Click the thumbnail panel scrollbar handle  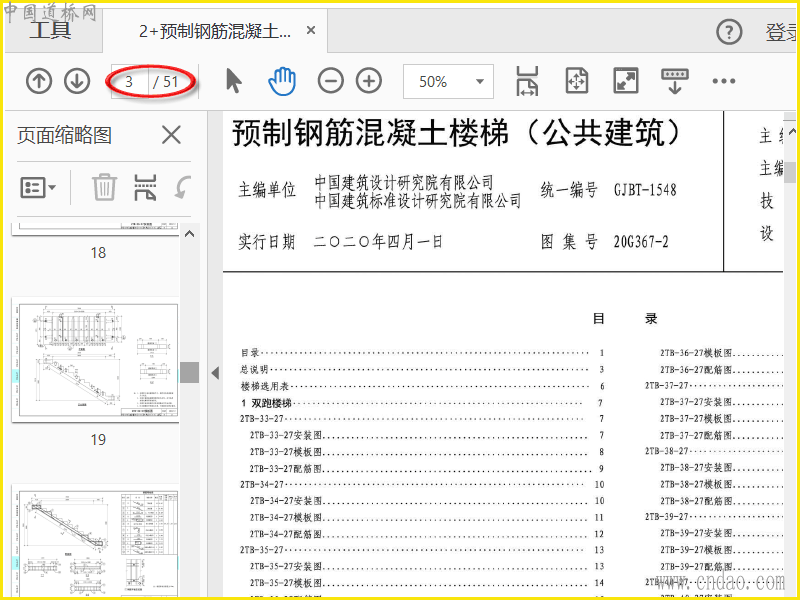pos(189,372)
